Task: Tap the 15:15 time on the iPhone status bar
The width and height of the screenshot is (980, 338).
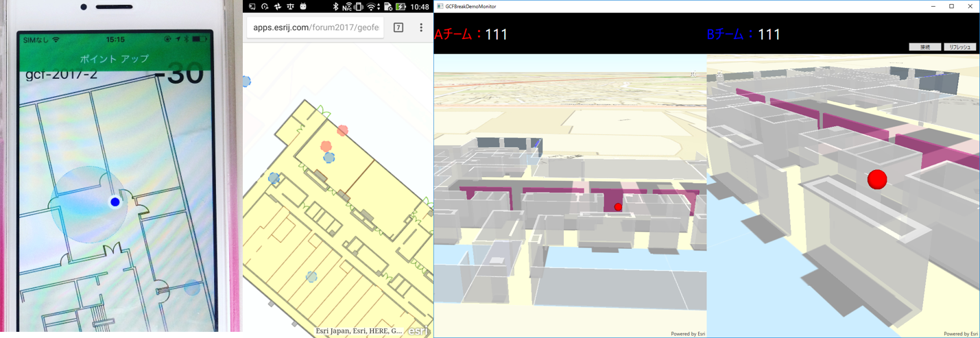Action: point(115,40)
